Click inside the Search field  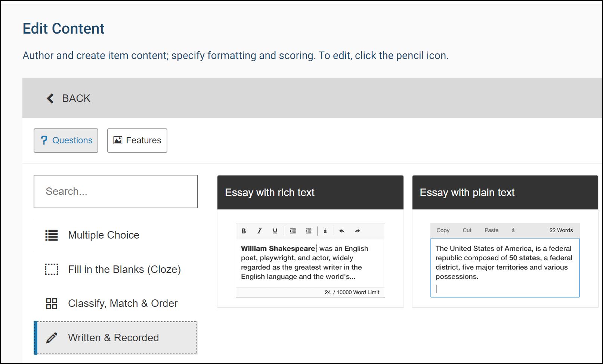pos(116,192)
